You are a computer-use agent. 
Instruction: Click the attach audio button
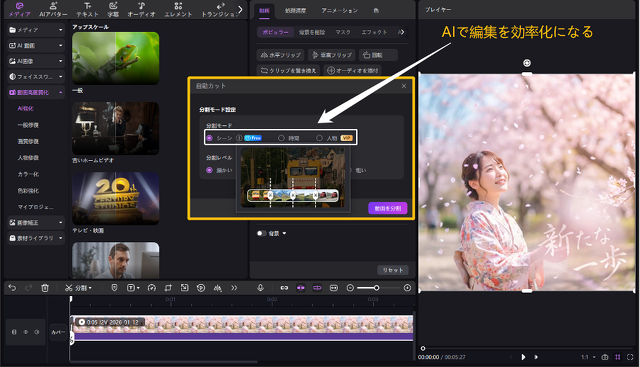tap(353, 70)
